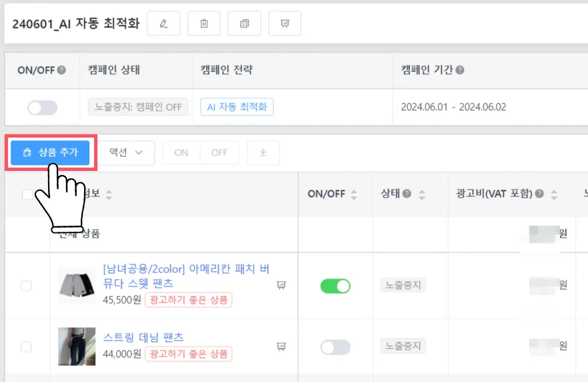The width and height of the screenshot is (588, 382).
Task: Check the box for the 스트링 데님 팬츠 row
Action: [26, 347]
